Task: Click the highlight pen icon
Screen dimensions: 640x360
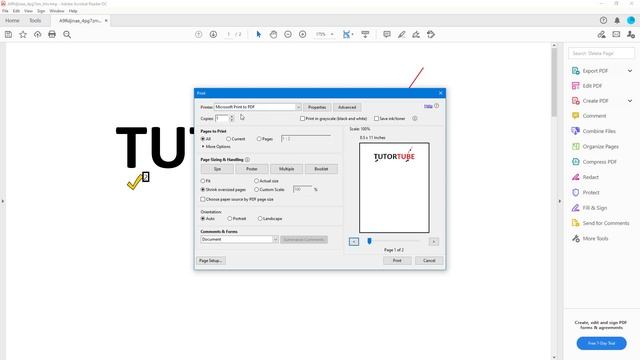Action: (x=402, y=35)
